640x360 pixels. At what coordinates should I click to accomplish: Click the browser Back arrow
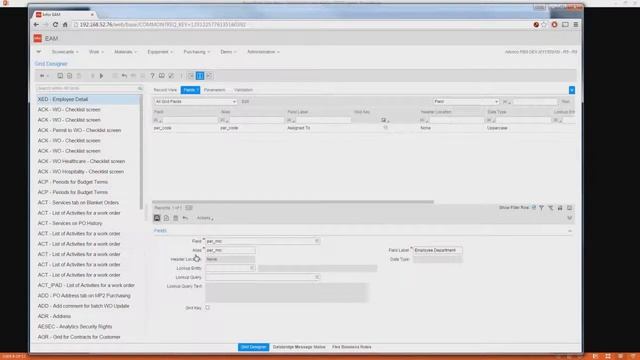point(36,25)
